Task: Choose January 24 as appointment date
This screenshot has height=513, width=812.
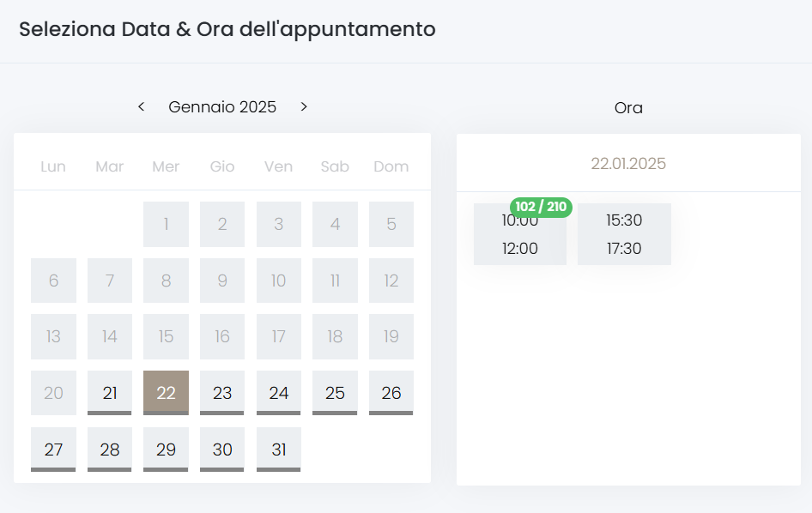Action: (x=279, y=393)
